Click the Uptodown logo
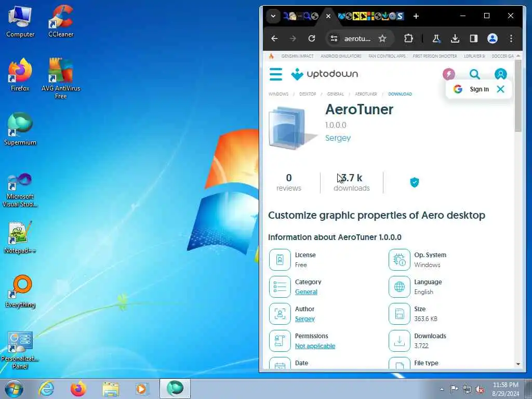 324,74
